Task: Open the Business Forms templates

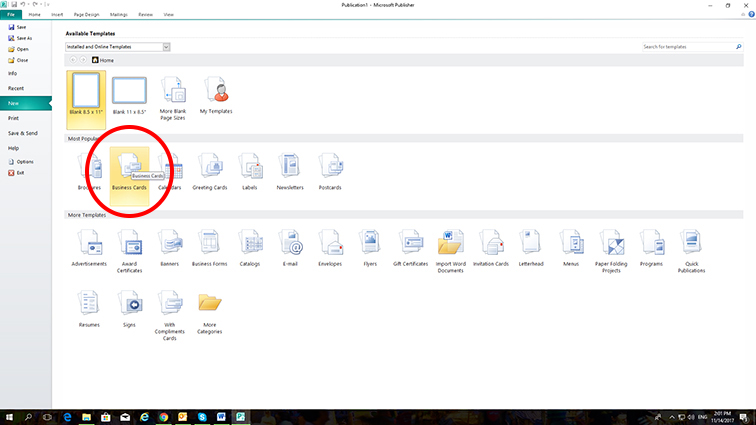Action: click(x=210, y=248)
